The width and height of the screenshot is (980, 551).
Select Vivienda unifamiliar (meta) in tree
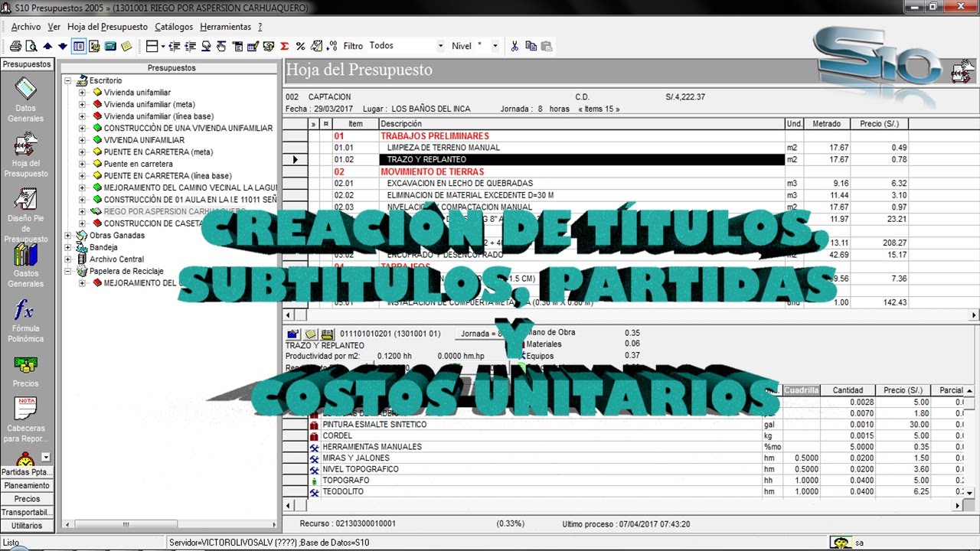[149, 104]
